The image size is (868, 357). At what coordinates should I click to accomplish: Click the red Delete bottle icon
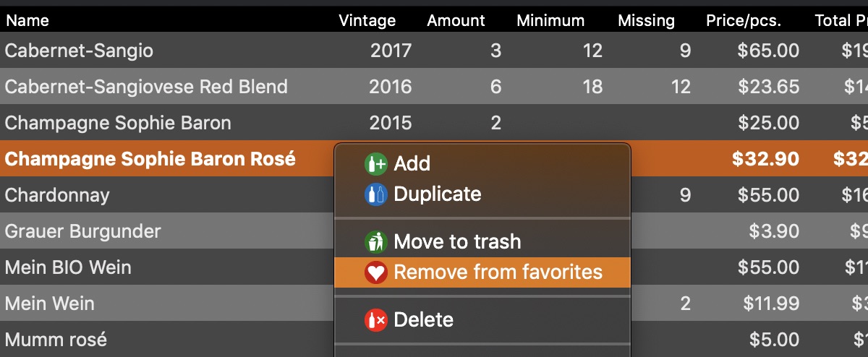tap(376, 319)
